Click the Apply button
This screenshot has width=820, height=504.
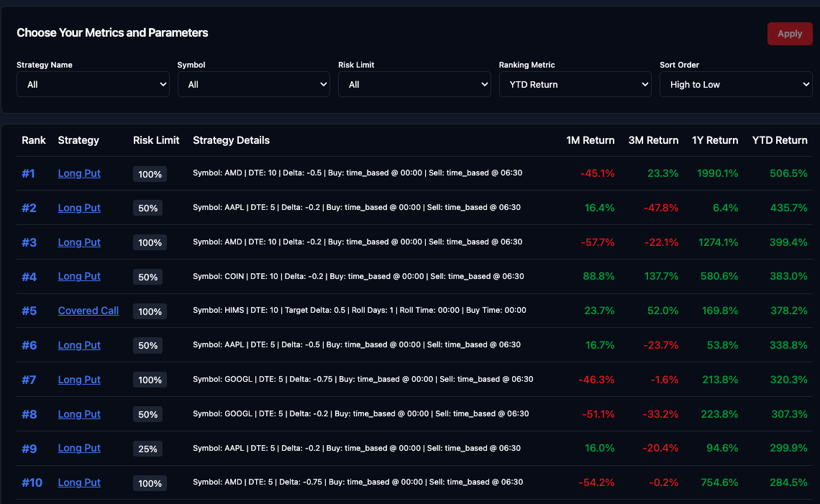pos(789,33)
